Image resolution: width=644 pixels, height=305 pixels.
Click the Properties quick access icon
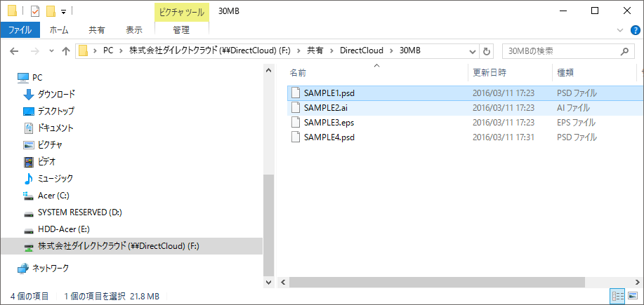pyautogui.click(x=35, y=11)
